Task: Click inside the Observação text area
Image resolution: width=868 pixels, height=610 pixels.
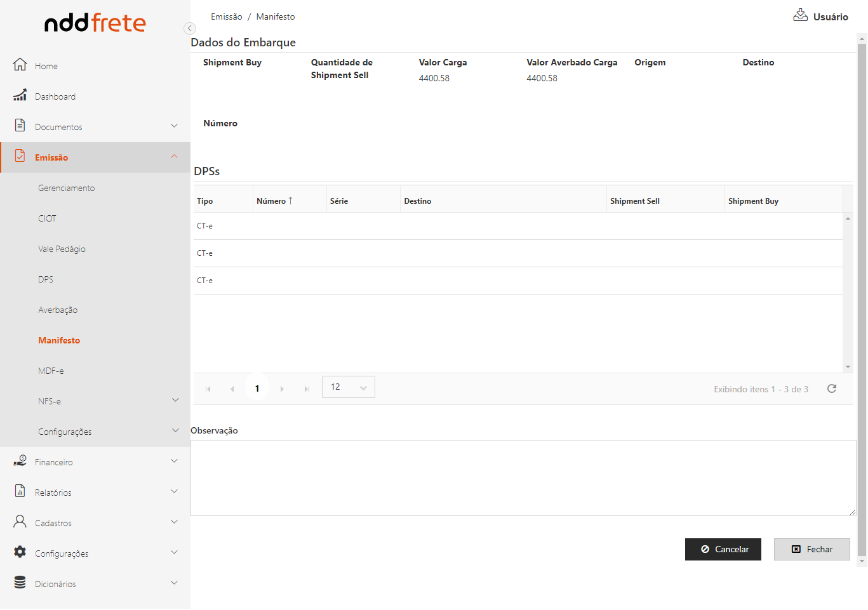Action: [523, 477]
